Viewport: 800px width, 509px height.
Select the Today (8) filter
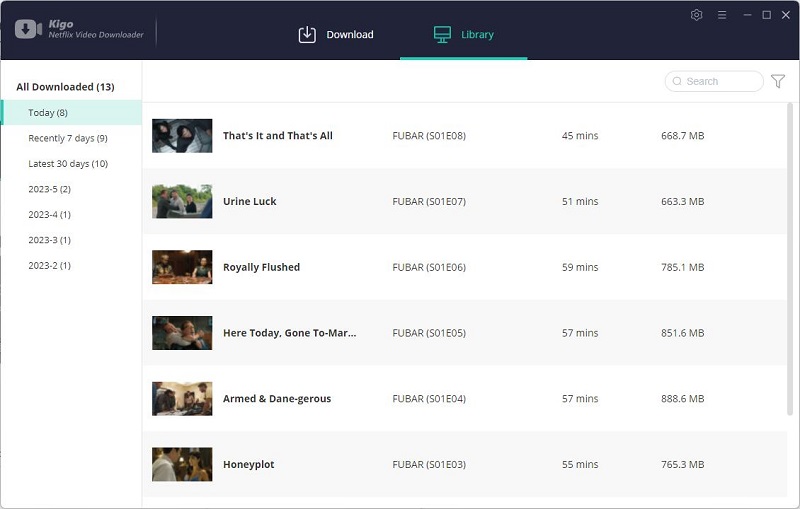point(71,112)
